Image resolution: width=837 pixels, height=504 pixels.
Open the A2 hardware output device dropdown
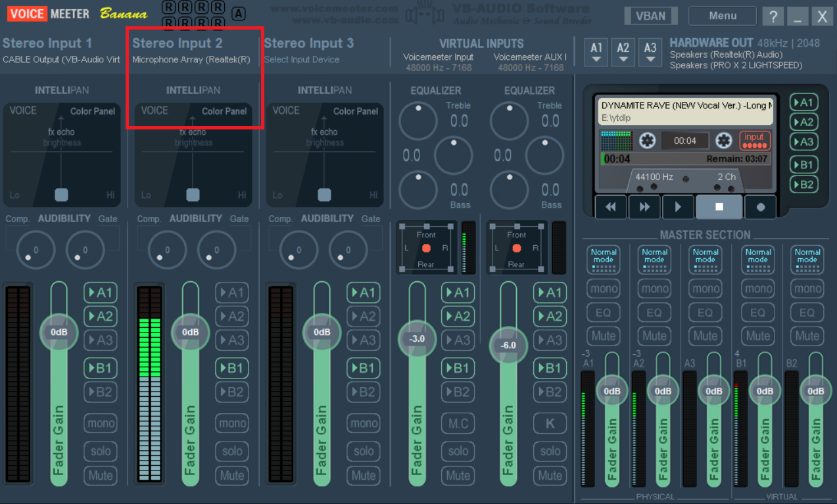tap(623, 52)
